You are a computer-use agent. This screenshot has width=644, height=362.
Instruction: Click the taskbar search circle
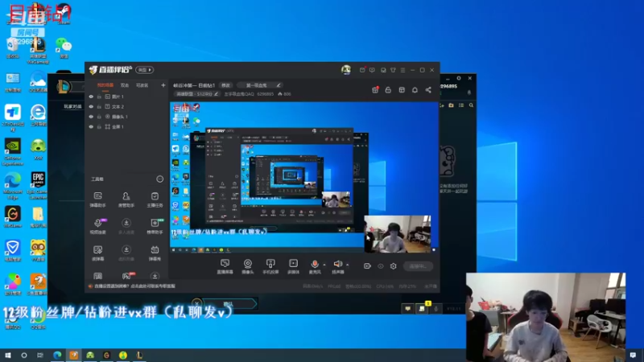[24, 355]
